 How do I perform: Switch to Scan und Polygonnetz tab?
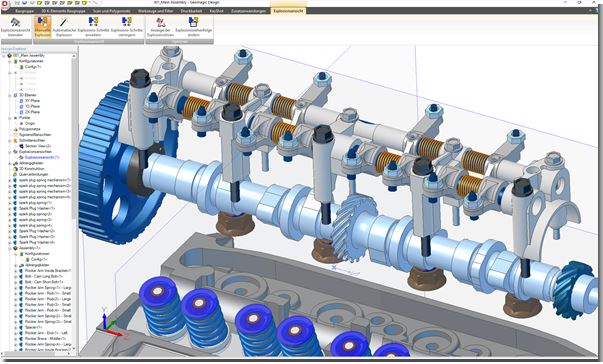coord(112,11)
